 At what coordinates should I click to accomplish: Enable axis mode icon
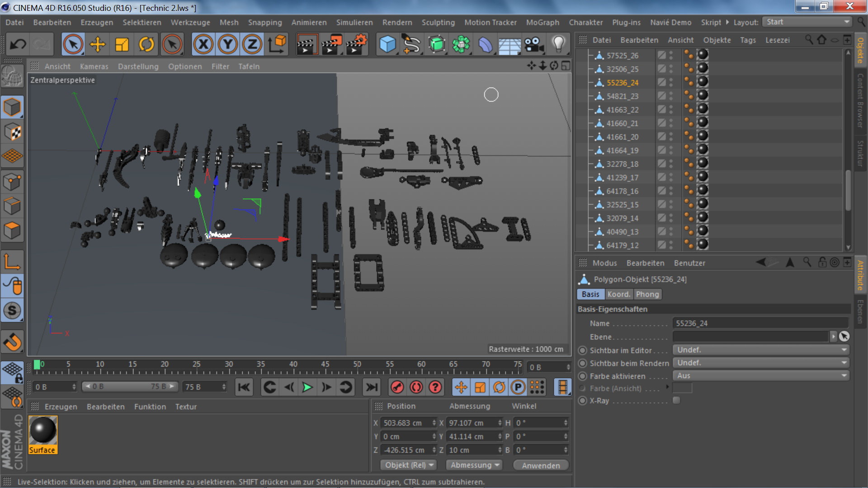point(12,261)
